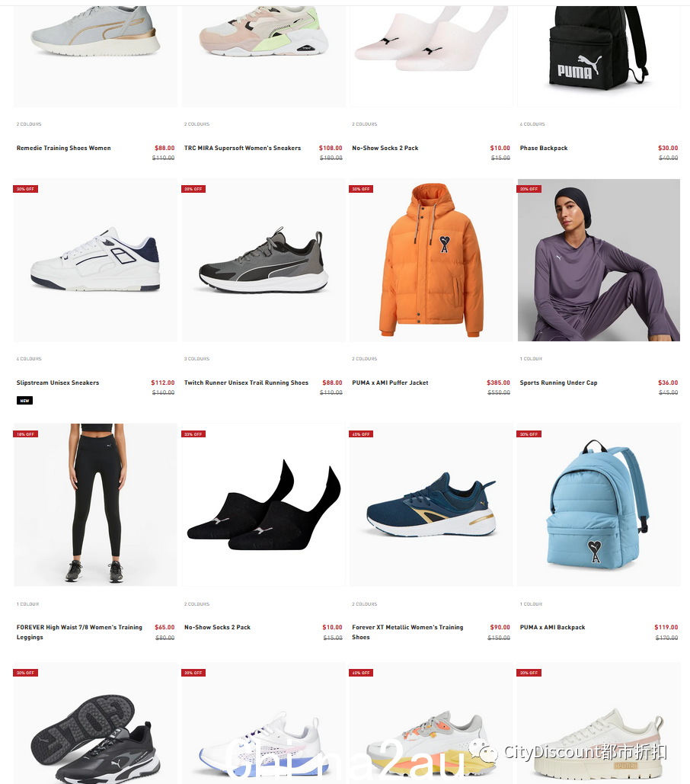
Task: Click the Phase Backpack product name
Action: pos(544,148)
